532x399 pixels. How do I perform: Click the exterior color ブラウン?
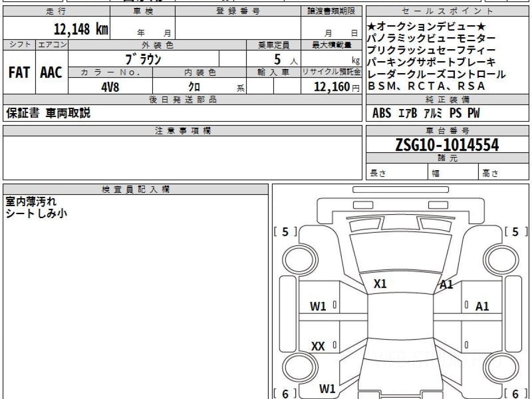click(x=143, y=59)
